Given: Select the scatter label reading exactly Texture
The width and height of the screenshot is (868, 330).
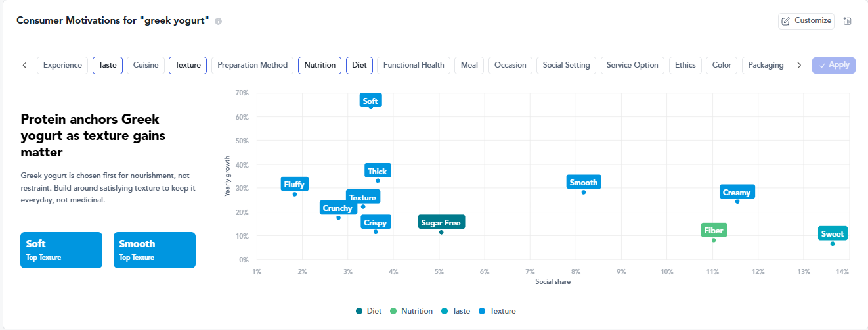Looking at the screenshot, I should (362, 197).
